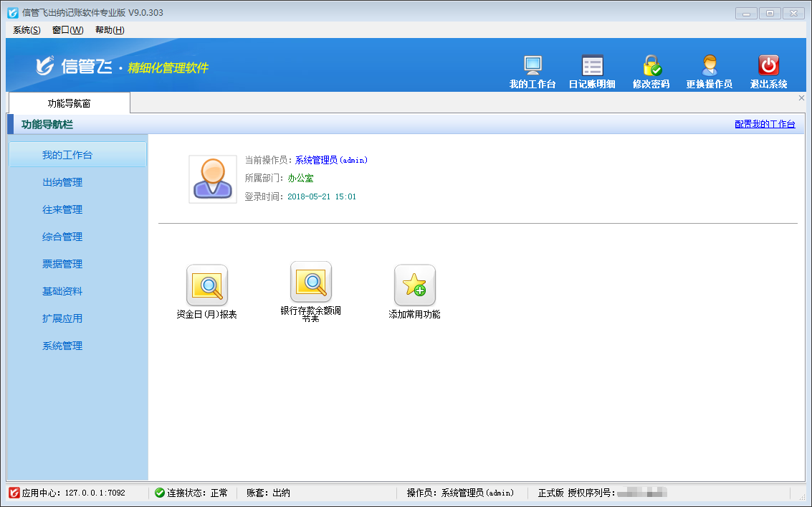The height and width of the screenshot is (507, 812).
Task: Open the 系统(S) menu
Action: point(27,30)
